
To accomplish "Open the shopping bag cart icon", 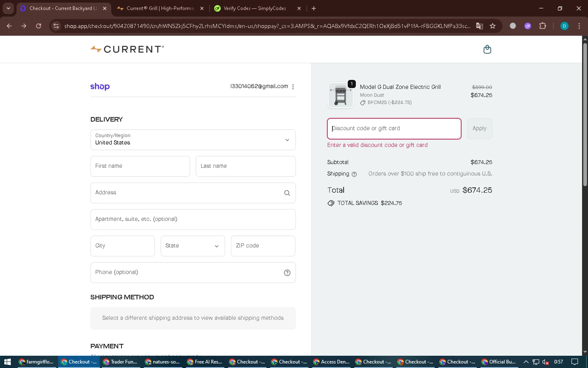I will click(487, 49).
